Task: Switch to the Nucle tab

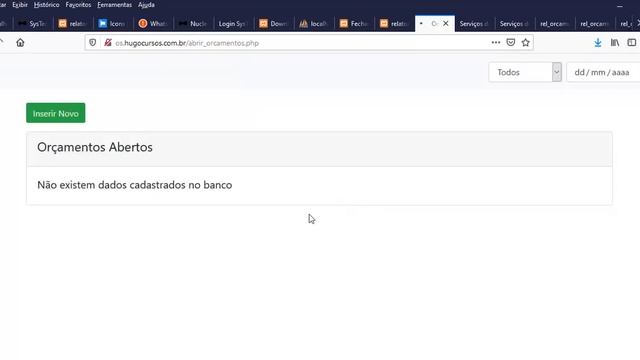Action: (x=193, y=24)
